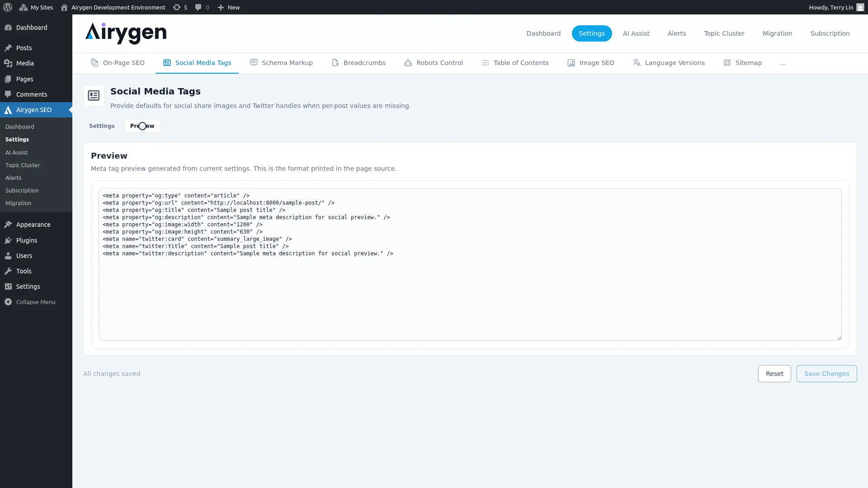
Task: Select the Settings pill in top navigation
Action: (592, 33)
